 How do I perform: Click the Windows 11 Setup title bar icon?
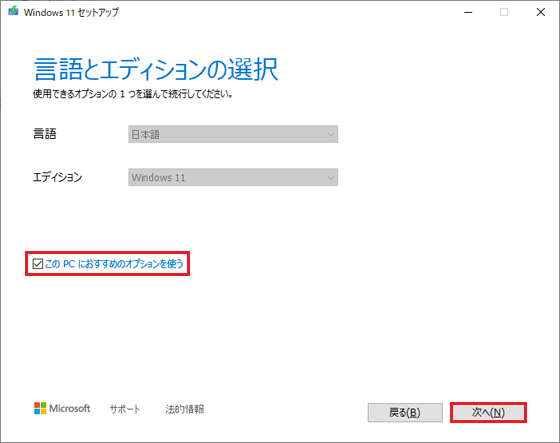tap(14, 11)
